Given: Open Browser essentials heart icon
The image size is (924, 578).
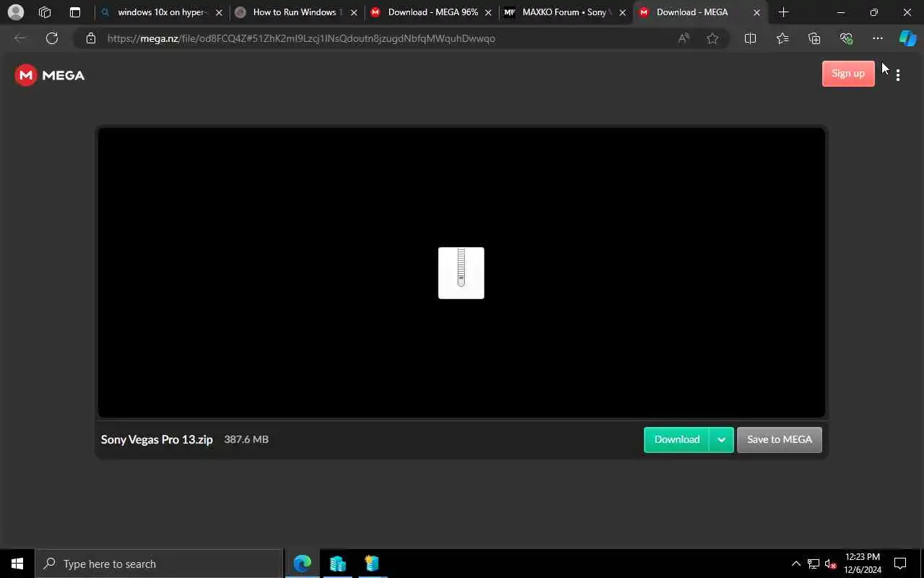Looking at the screenshot, I should 846,38.
